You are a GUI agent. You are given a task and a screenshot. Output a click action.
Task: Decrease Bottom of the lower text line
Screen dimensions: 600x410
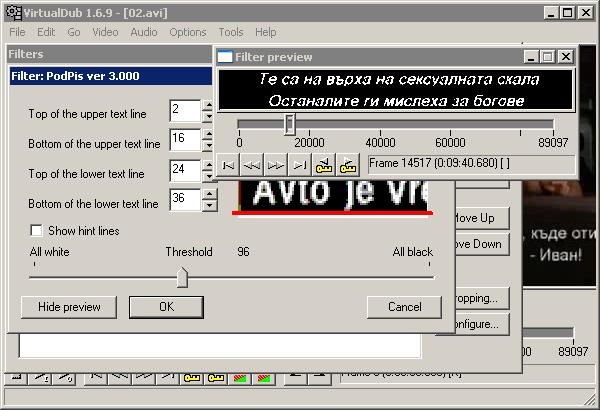click(x=209, y=206)
